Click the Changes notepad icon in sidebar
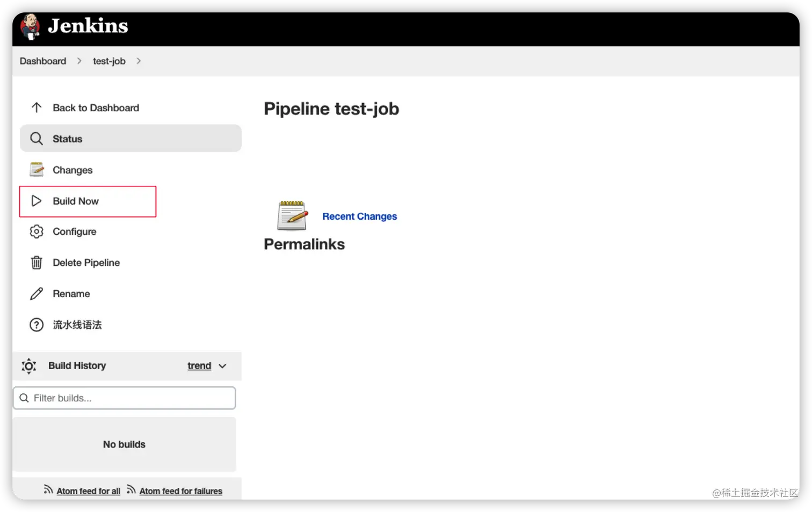Image resolution: width=812 pixels, height=512 pixels. tap(37, 170)
